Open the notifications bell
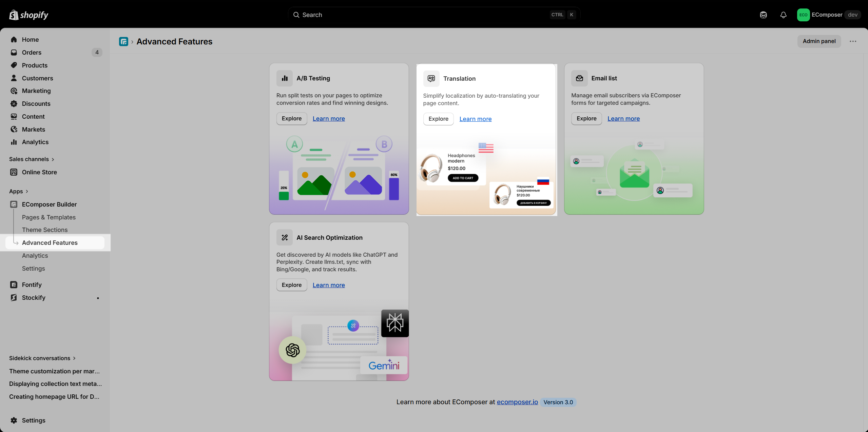Viewport: 868px width, 432px height. [x=783, y=15]
